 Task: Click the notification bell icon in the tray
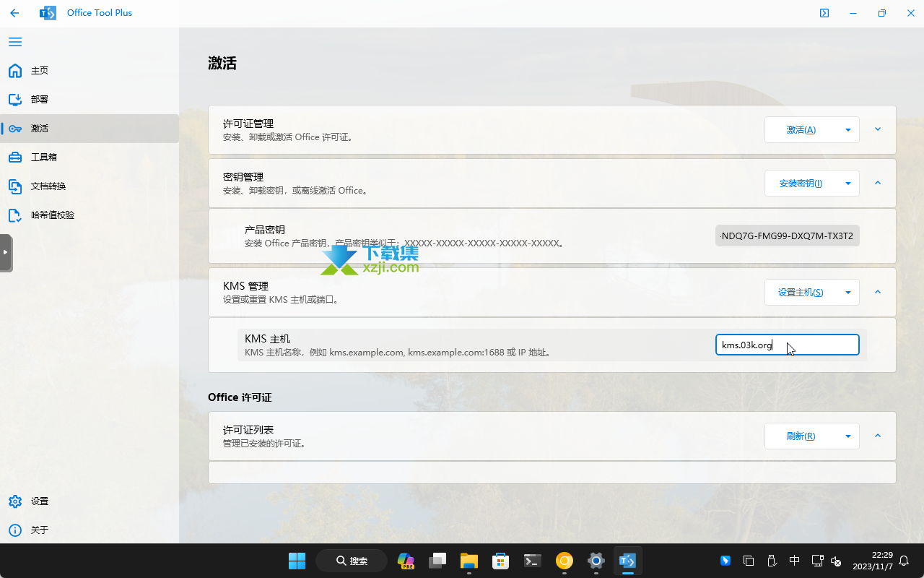pyautogui.click(x=905, y=561)
